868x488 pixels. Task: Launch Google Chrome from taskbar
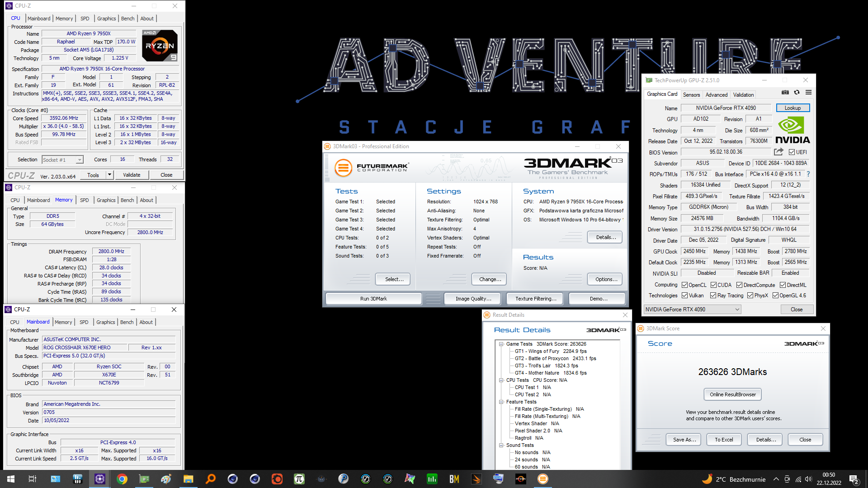pos(122,479)
